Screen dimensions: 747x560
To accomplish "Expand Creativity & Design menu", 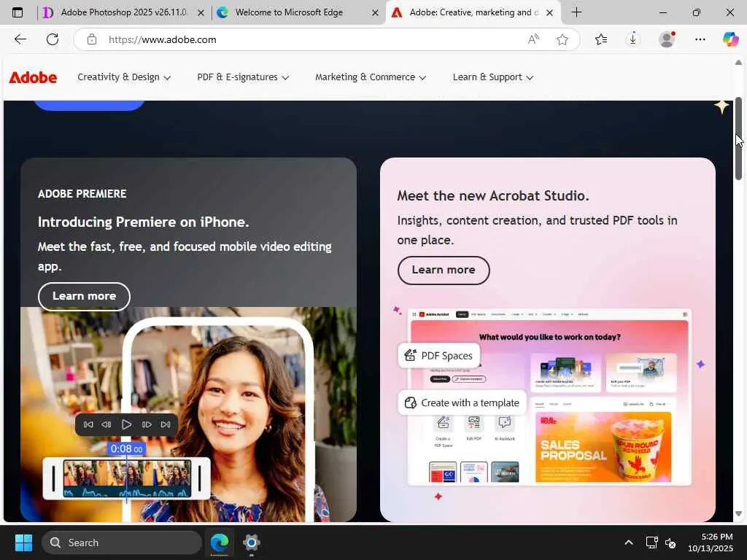I will (x=124, y=77).
